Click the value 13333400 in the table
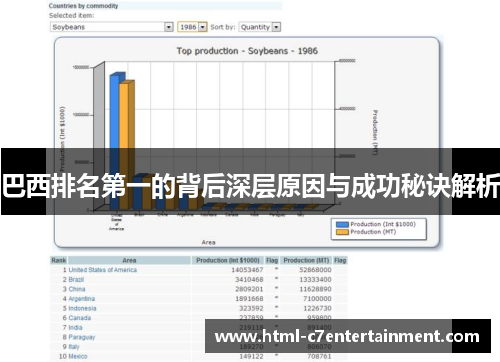500x362 pixels. [x=315, y=279]
